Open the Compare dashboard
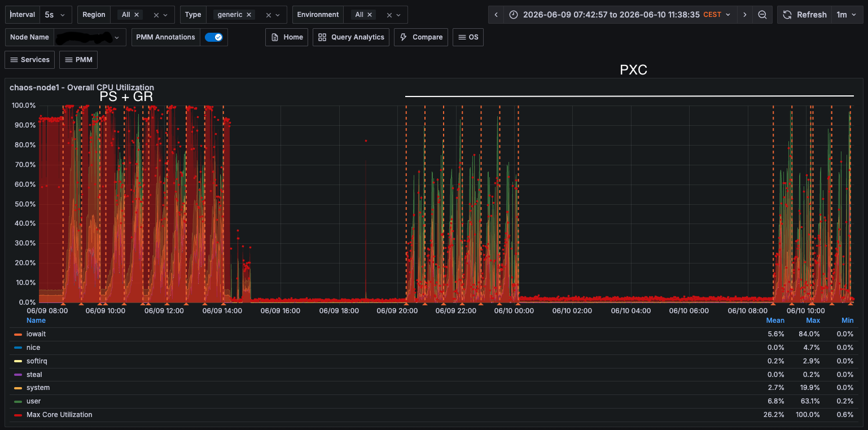This screenshot has width=868, height=430. (x=421, y=37)
